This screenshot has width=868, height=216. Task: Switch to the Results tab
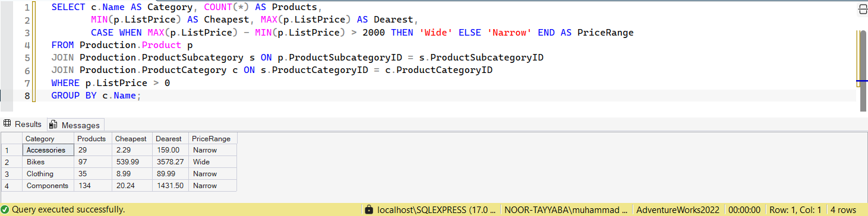23,124
